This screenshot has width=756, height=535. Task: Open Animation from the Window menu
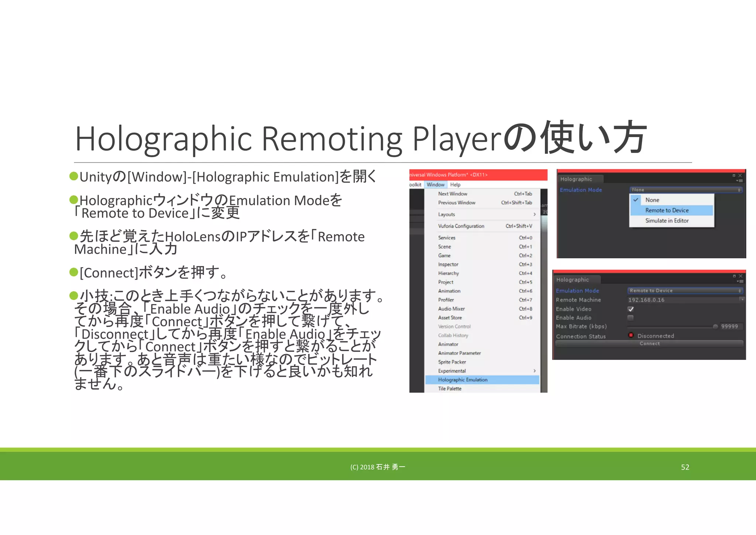(x=482, y=291)
